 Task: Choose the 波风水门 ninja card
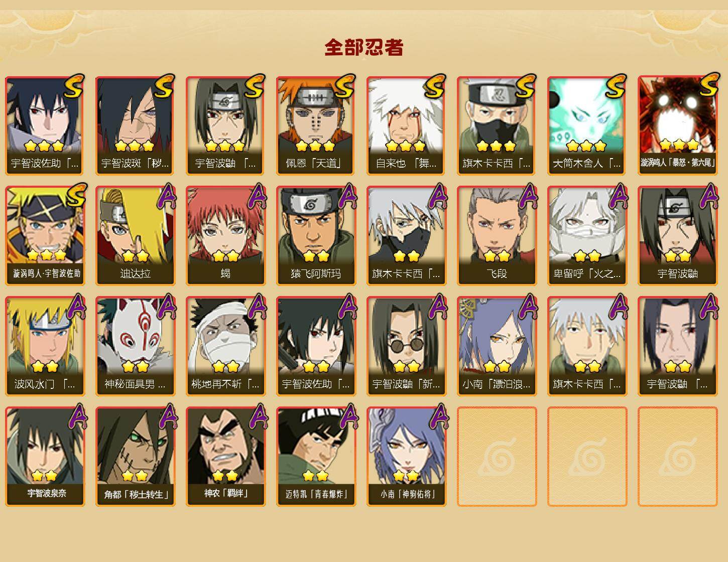pyautogui.click(x=45, y=346)
